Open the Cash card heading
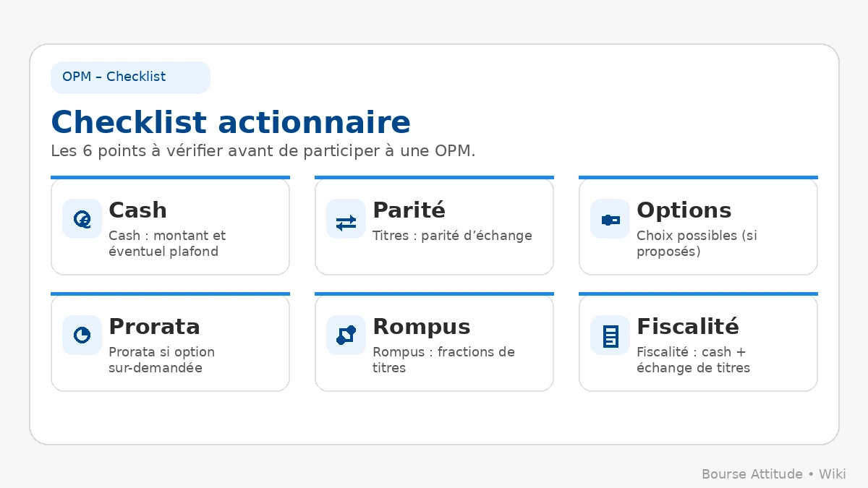Screen dimensions: 868x488 click(x=137, y=210)
